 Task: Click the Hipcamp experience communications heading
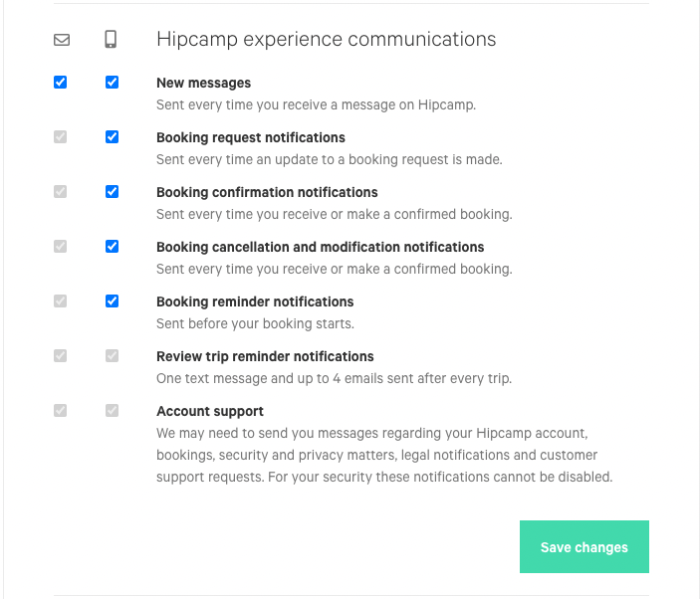(x=326, y=39)
